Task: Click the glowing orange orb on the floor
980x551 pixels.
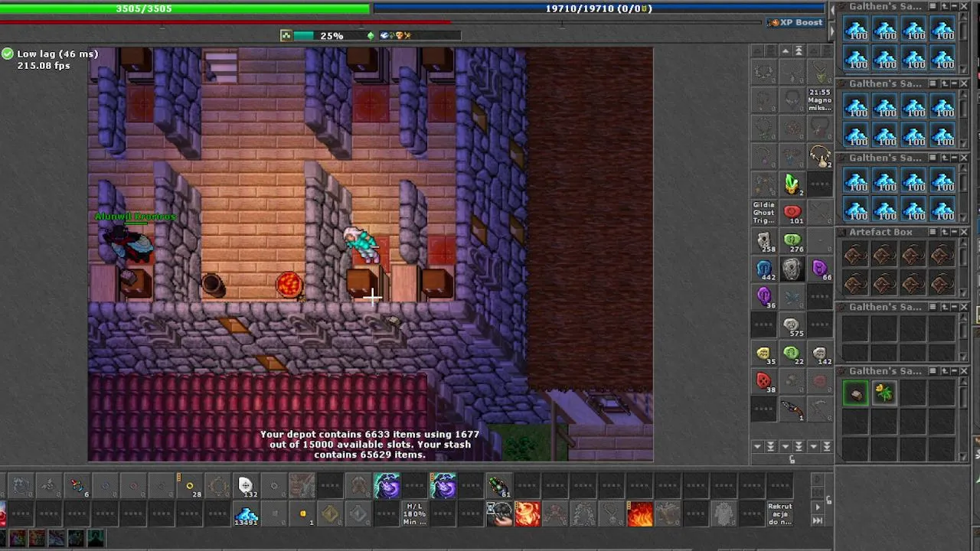Action: pyautogui.click(x=289, y=284)
